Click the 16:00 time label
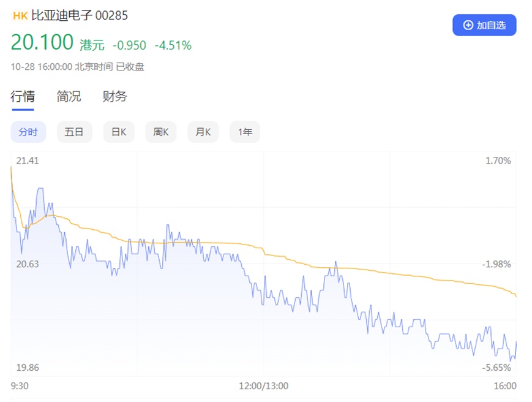 (505, 386)
